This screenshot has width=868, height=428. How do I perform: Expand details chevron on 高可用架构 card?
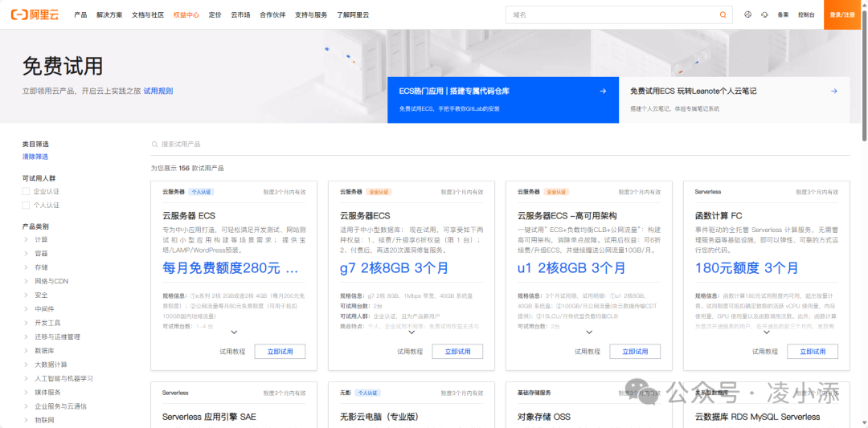tap(589, 332)
